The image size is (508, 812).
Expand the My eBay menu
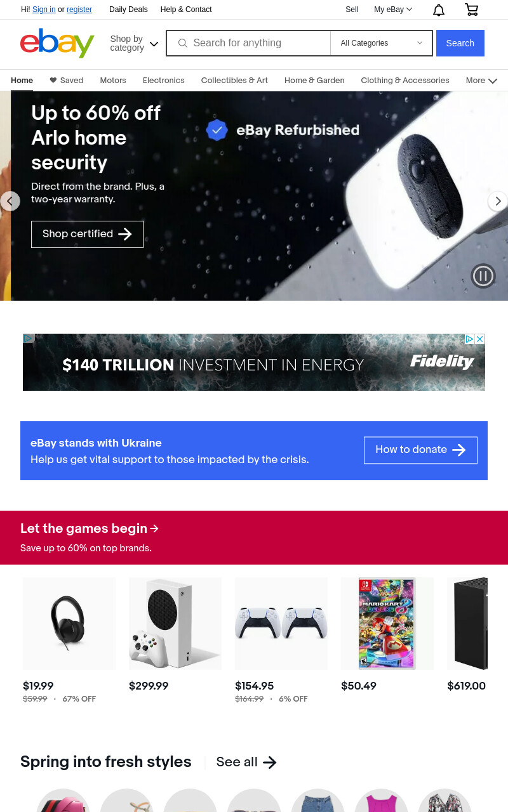click(393, 10)
